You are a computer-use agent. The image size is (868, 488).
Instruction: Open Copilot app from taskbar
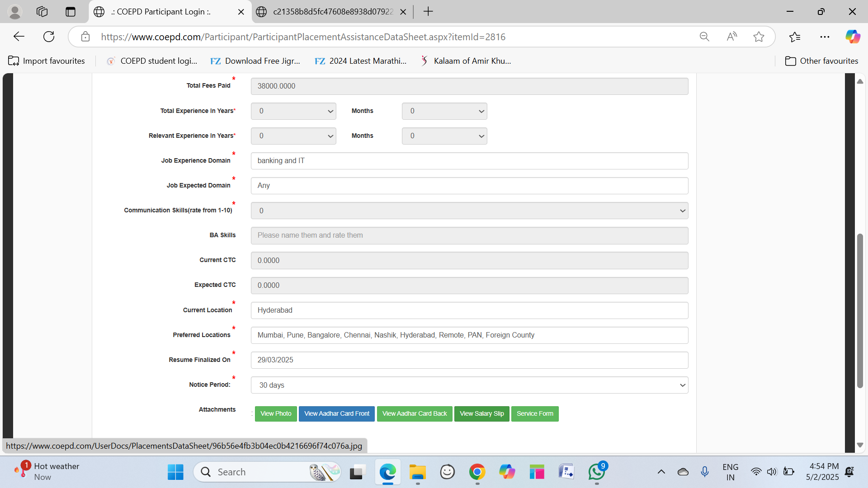click(507, 472)
